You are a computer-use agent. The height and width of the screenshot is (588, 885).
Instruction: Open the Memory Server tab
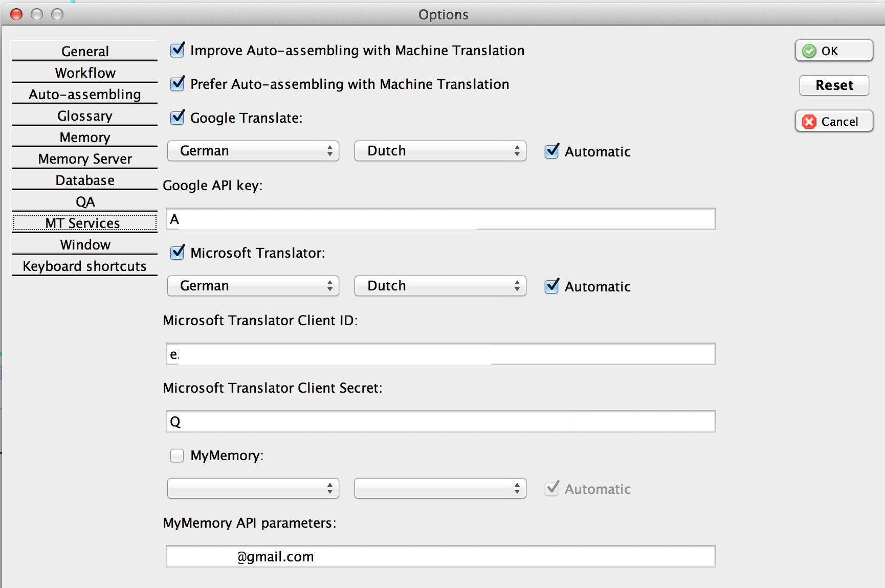pos(85,159)
